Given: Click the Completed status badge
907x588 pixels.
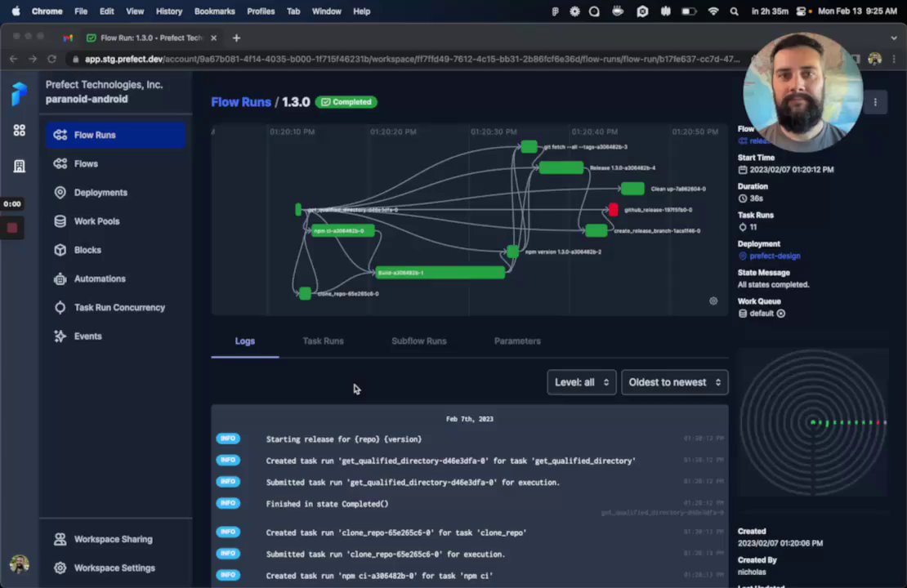Looking at the screenshot, I should pos(346,102).
